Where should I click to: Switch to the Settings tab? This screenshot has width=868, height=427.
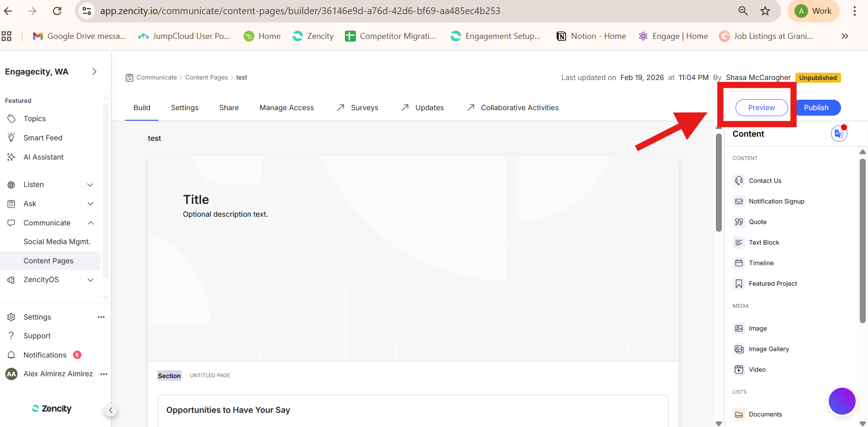coord(185,107)
